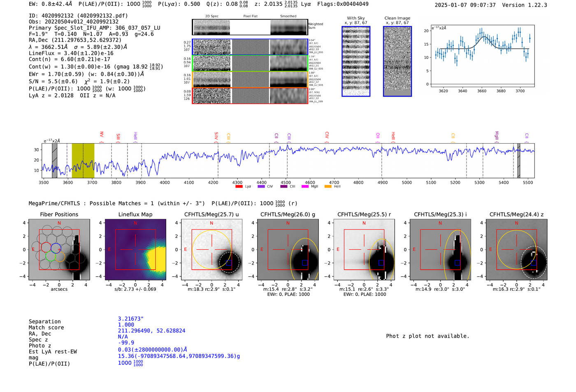Click the Photo z value -99.9
Image resolution: width=576 pixels, height=392 pixels.
(126, 343)
